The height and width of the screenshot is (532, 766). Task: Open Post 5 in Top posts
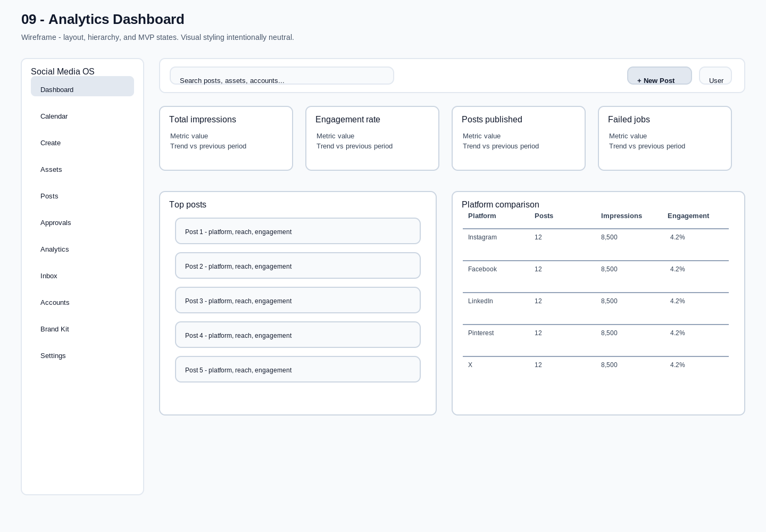(x=298, y=369)
